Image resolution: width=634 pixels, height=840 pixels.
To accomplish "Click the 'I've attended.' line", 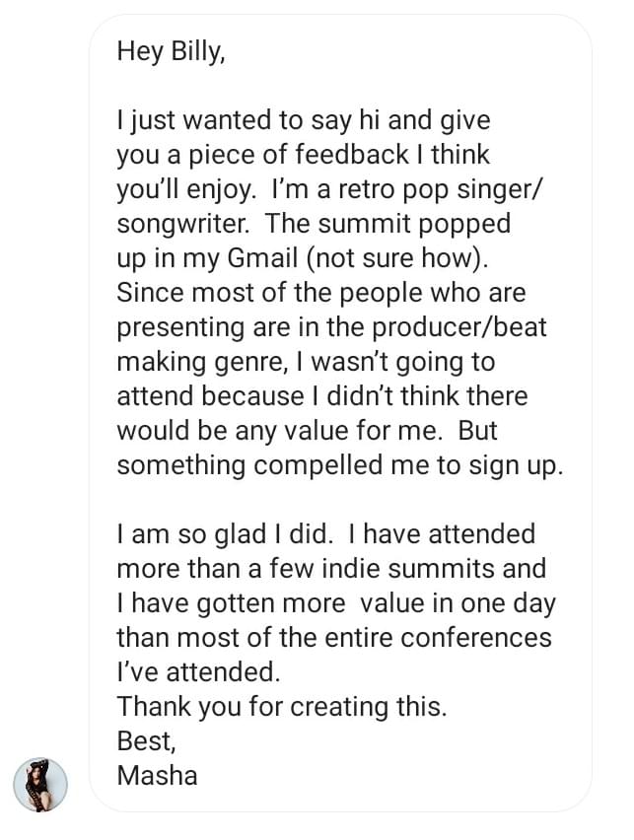I will pyautogui.click(x=199, y=671).
